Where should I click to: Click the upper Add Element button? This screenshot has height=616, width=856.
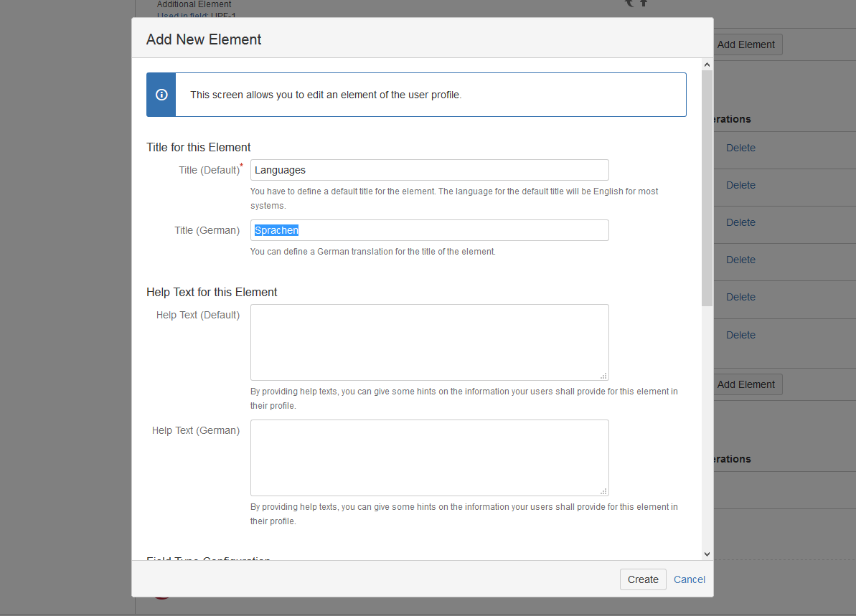[x=746, y=44]
